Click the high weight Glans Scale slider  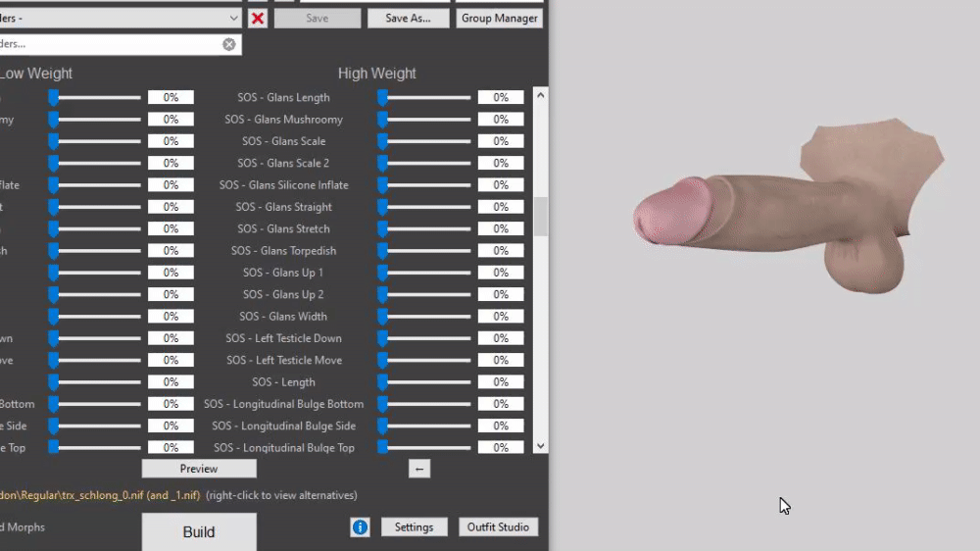tap(424, 141)
